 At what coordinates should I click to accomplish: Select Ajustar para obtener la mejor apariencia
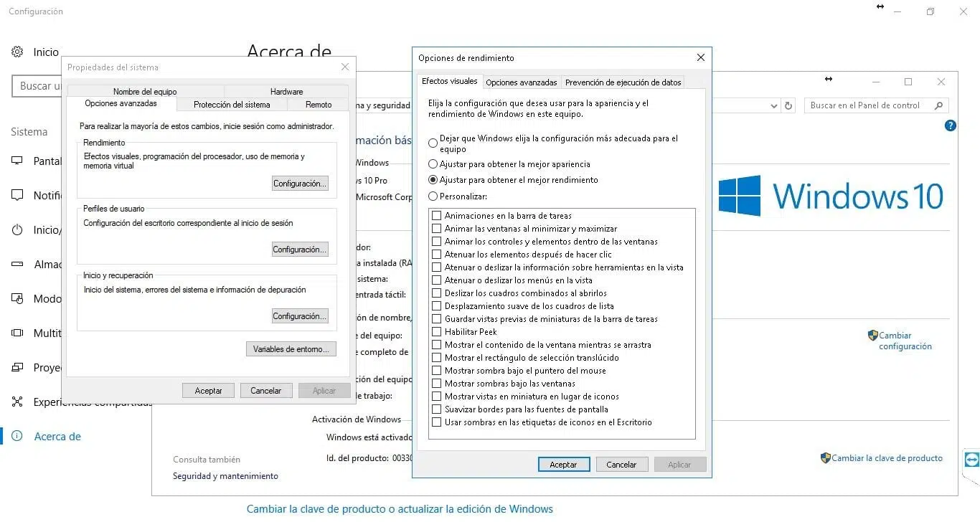coord(433,164)
